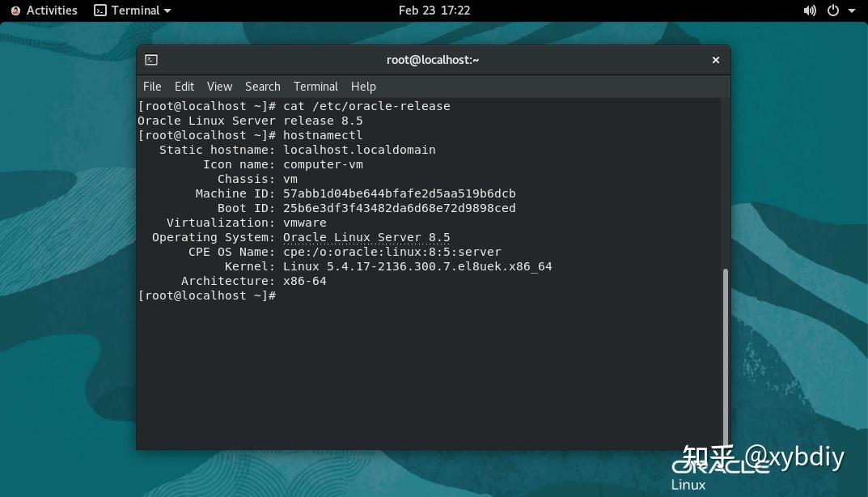Click the underlined Oracle Linux Server 8.5 text

[x=366, y=236]
